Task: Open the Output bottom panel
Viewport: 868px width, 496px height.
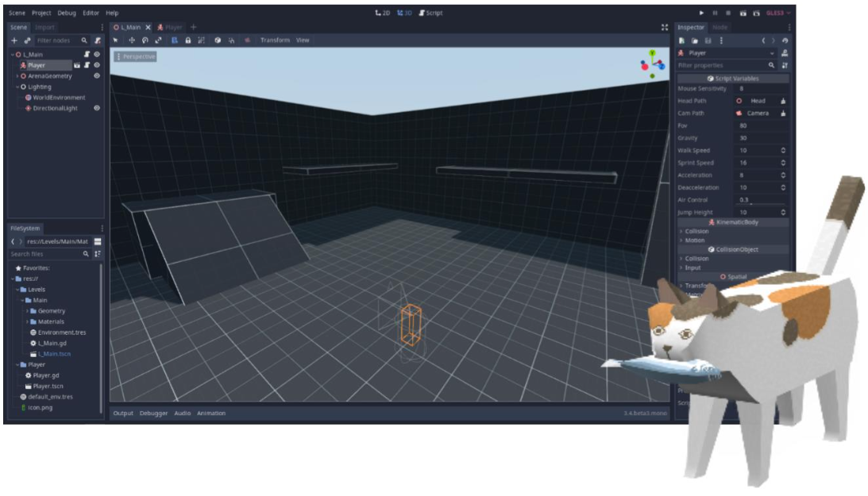Action: point(123,413)
